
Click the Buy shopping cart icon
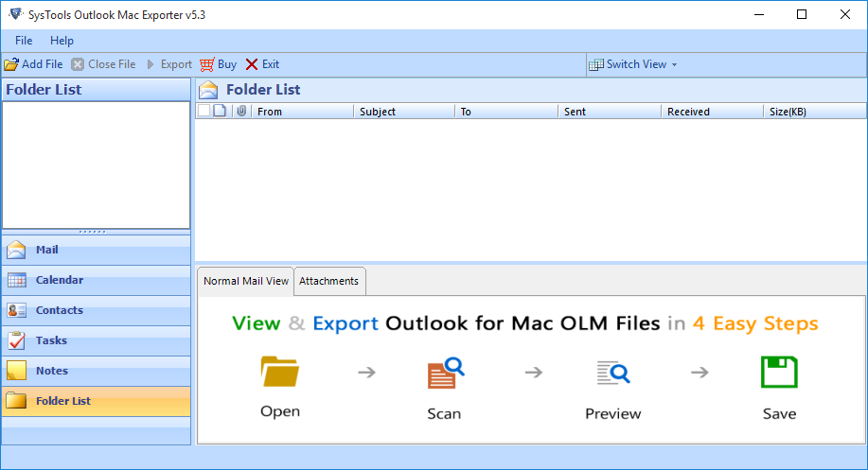click(207, 64)
